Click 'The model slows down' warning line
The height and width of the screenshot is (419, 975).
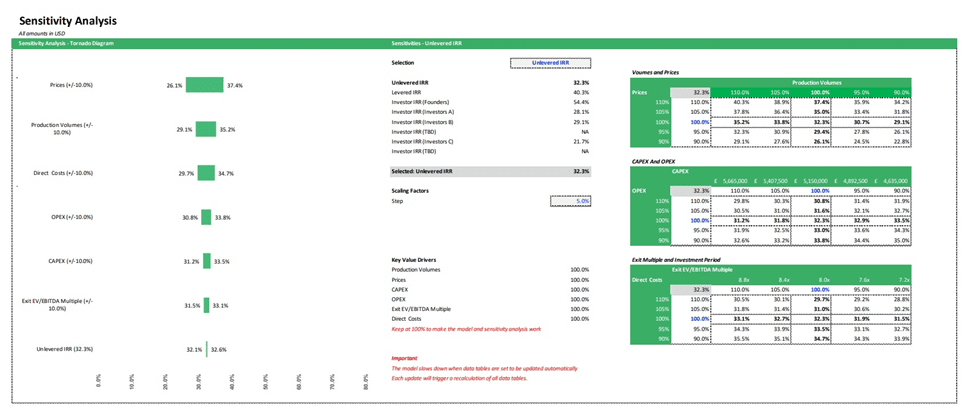click(x=484, y=368)
